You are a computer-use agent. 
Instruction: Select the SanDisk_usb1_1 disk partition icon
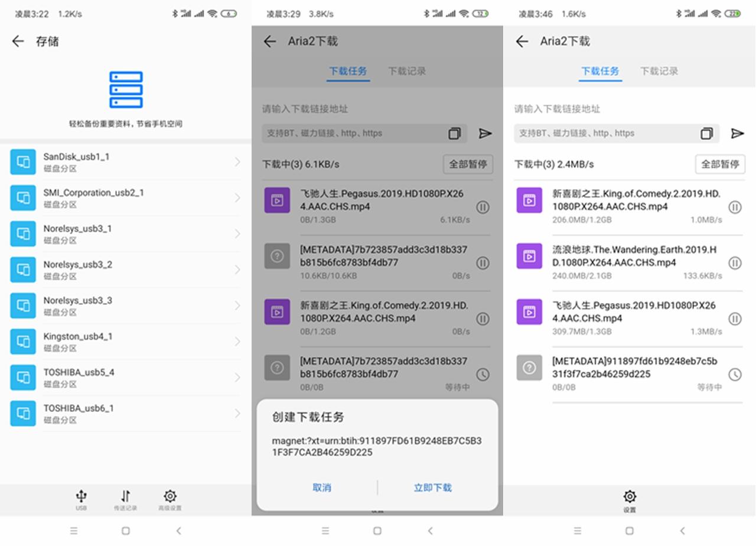click(23, 161)
